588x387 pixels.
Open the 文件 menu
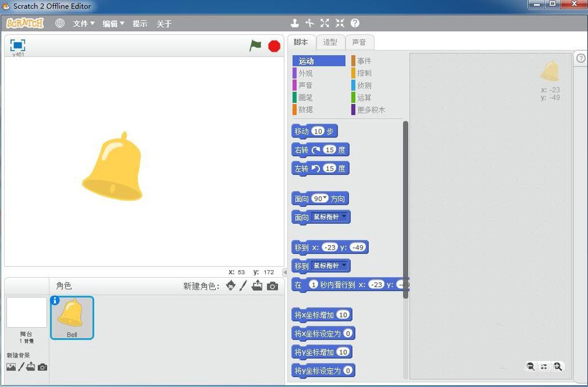(x=82, y=23)
